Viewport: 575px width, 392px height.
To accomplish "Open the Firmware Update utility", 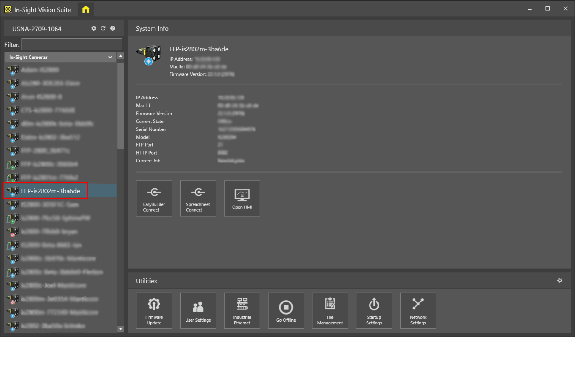I will [154, 311].
